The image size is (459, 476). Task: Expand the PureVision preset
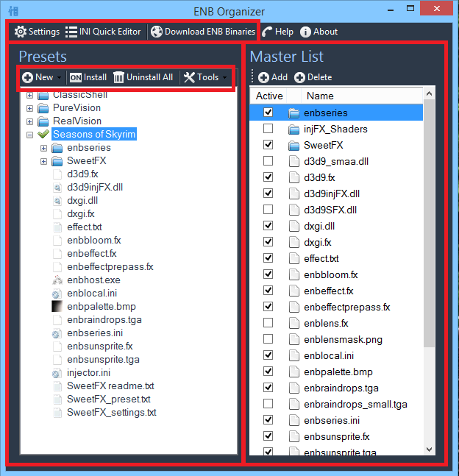[x=29, y=108]
